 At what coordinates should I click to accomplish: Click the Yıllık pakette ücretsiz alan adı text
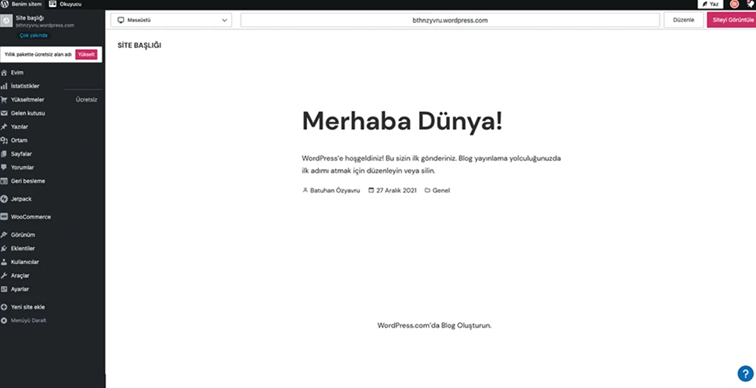point(38,54)
